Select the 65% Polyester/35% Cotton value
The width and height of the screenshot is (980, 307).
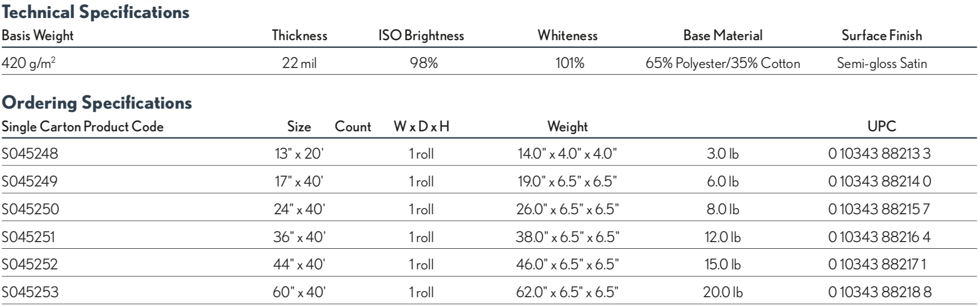click(x=723, y=63)
